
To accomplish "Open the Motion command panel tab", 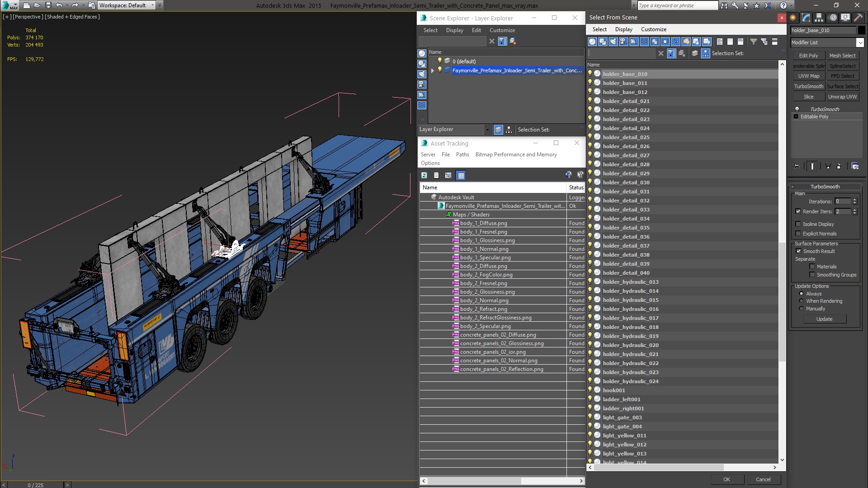I will [x=833, y=18].
